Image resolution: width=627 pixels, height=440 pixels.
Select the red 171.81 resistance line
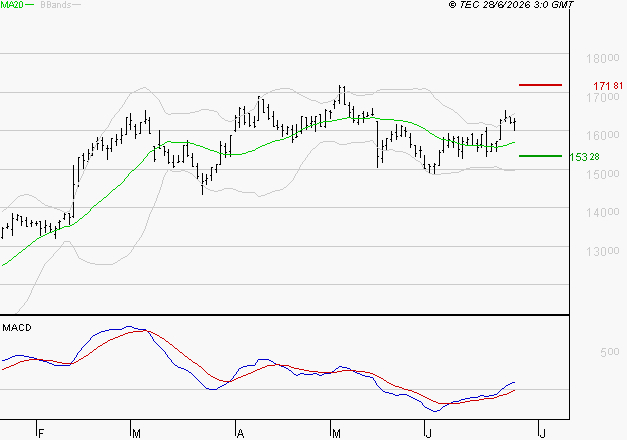tap(540, 85)
